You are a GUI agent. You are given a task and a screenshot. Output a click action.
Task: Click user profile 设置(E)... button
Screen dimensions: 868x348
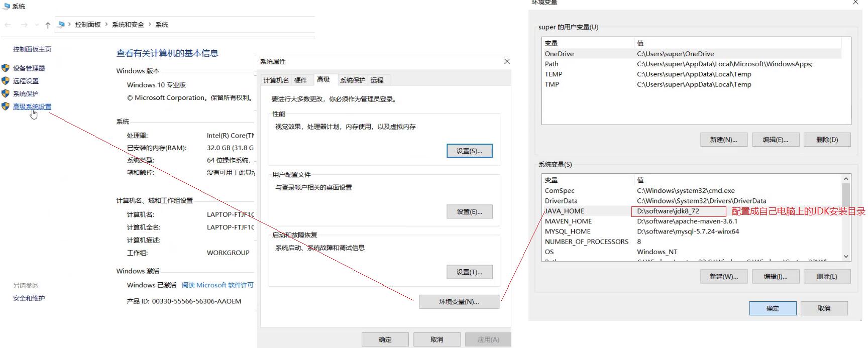pos(470,211)
